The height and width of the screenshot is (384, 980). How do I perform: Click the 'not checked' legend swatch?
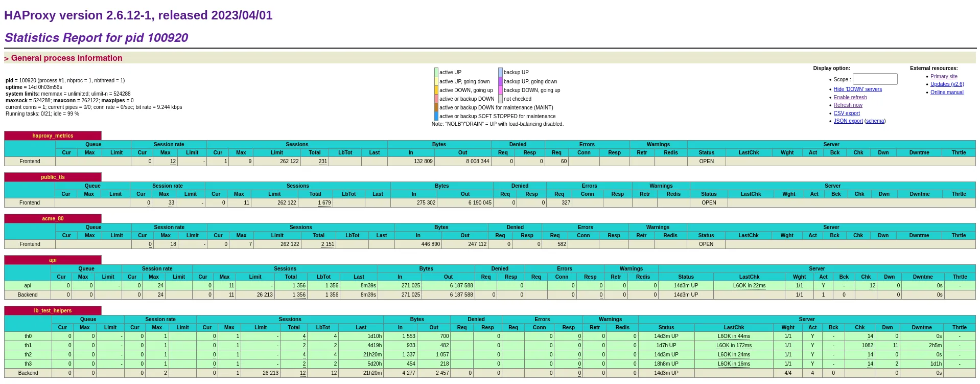[x=501, y=99]
